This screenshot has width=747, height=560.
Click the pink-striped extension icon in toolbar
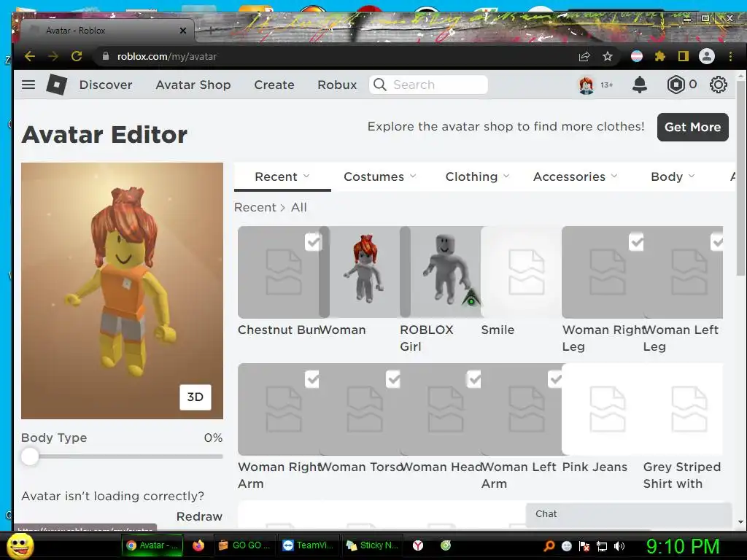pyautogui.click(x=636, y=57)
